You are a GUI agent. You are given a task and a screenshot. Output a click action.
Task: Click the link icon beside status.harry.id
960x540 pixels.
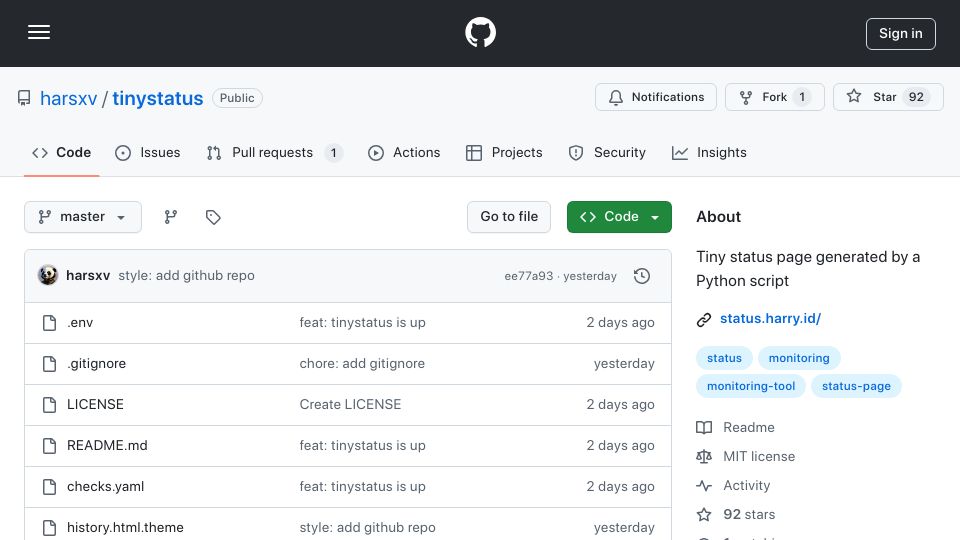[x=704, y=320]
